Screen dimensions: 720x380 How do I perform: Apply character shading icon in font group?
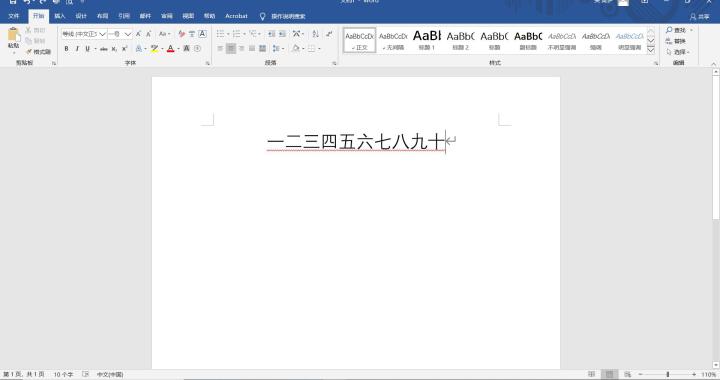pos(186,48)
